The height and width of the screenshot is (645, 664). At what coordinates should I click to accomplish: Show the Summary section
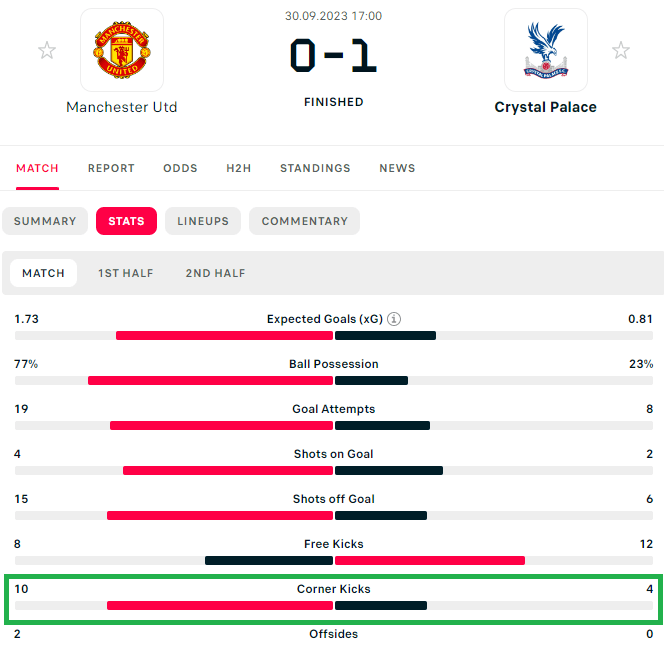[45, 221]
